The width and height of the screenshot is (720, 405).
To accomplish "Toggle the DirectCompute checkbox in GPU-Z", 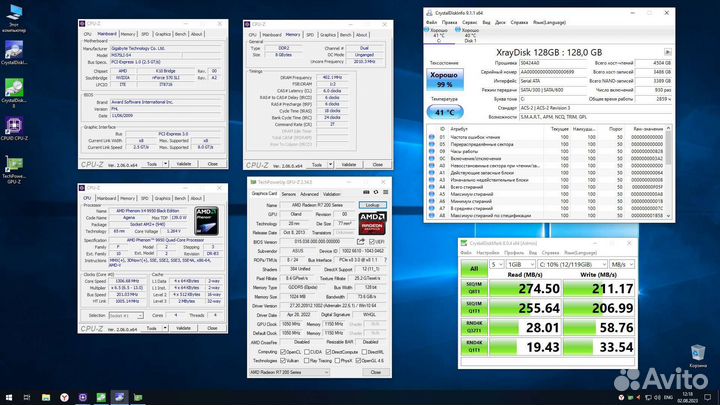I will click(328, 352).
